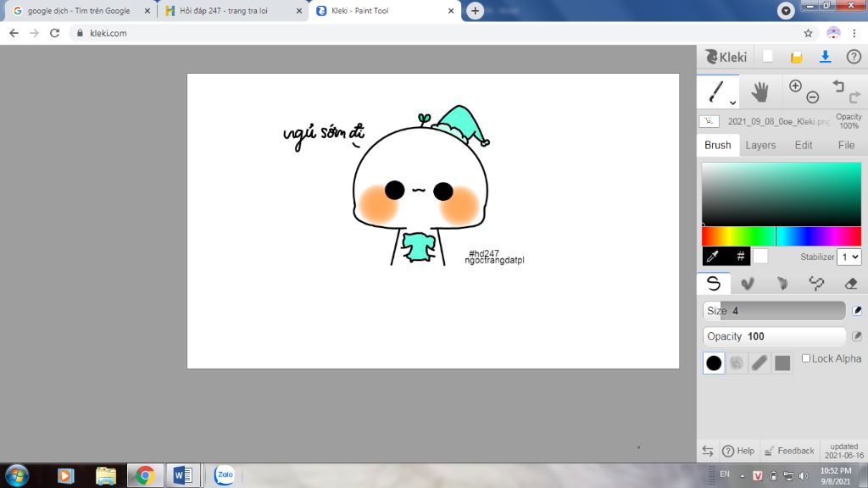This screenshot has width=868, height=488.
Task: Switch to the File tab
Action: [846, 145]
